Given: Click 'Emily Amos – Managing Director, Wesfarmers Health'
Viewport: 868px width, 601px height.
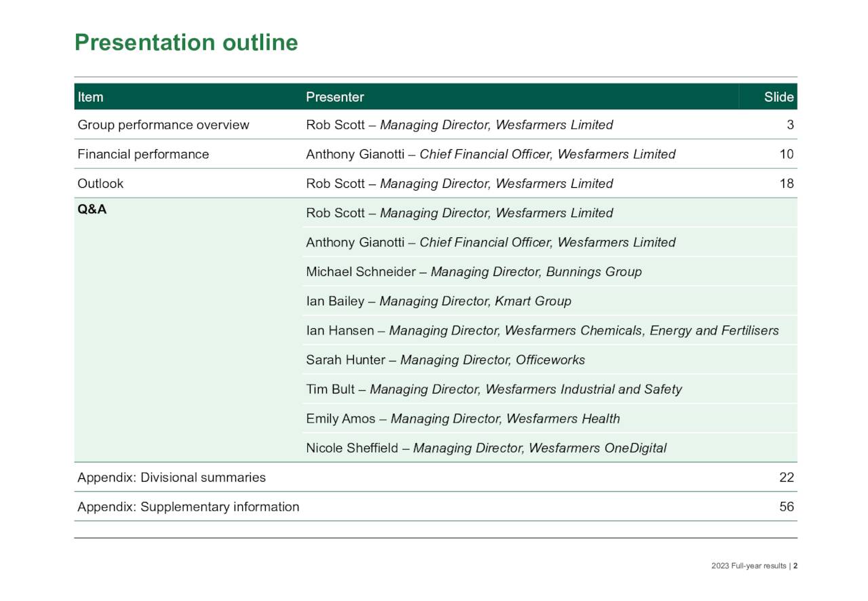Looking at the screenshot, I should coord(462,419).
